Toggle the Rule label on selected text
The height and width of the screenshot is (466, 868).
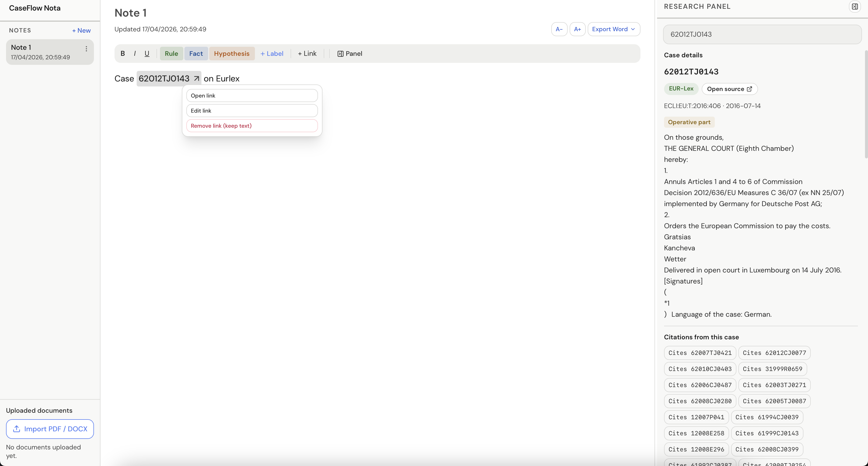[171, 53]
